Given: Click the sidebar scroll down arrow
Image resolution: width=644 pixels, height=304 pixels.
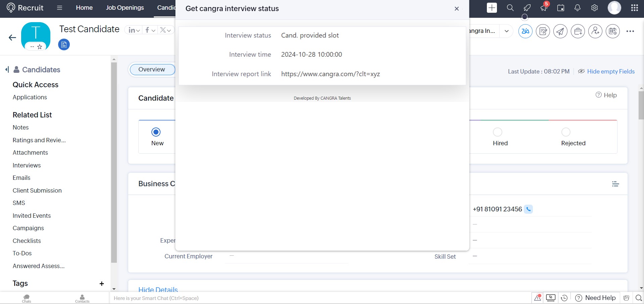Looking at the screenshot, I should (x=114, y=289).
